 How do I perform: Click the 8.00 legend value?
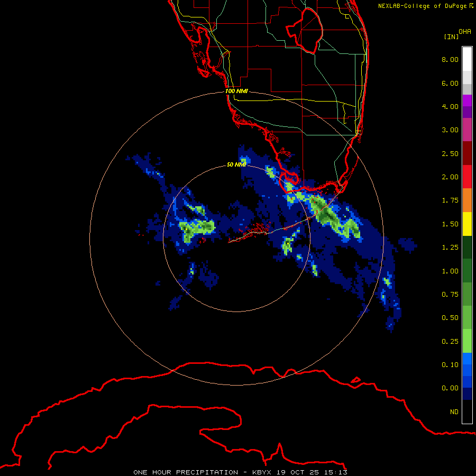[x=450, y=59]
